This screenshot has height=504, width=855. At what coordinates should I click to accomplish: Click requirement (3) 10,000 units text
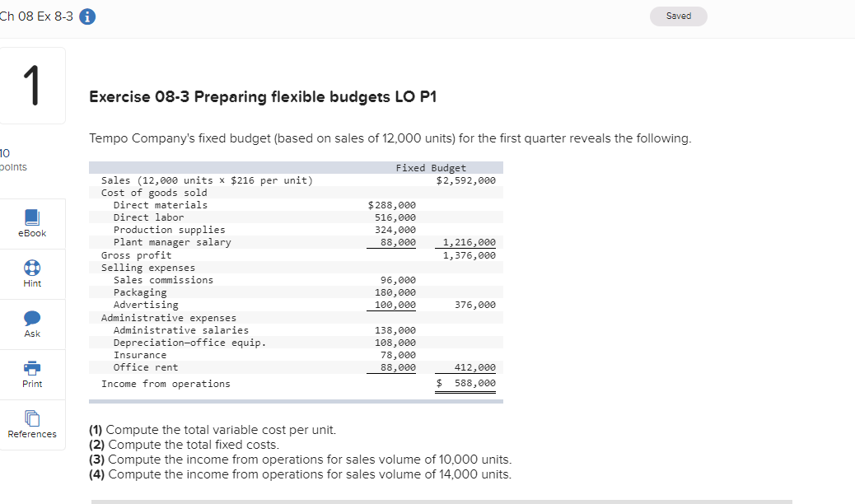[301, 460]
